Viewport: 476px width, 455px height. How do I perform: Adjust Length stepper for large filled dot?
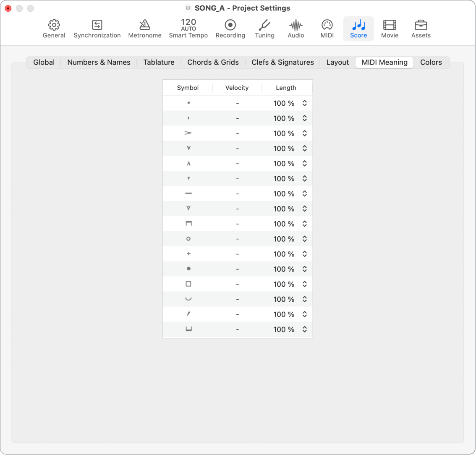pyautogui.click(x=304, y=269)
